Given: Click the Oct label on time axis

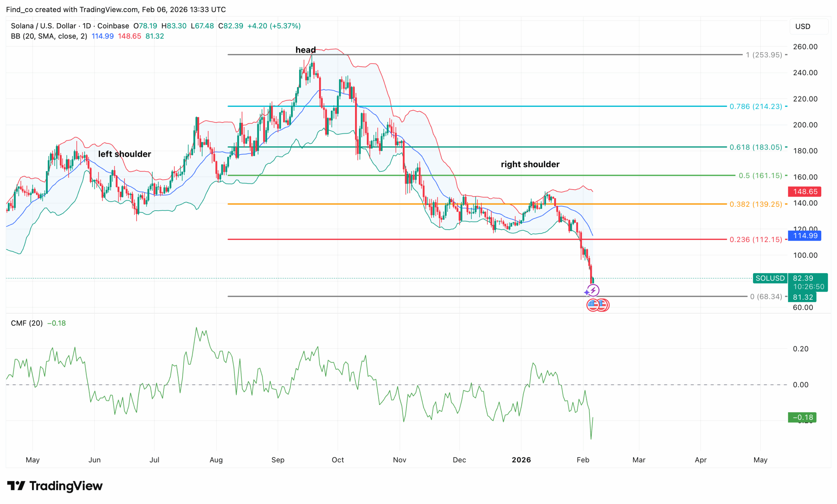Looking at the screenshot, I should (338, 460).
